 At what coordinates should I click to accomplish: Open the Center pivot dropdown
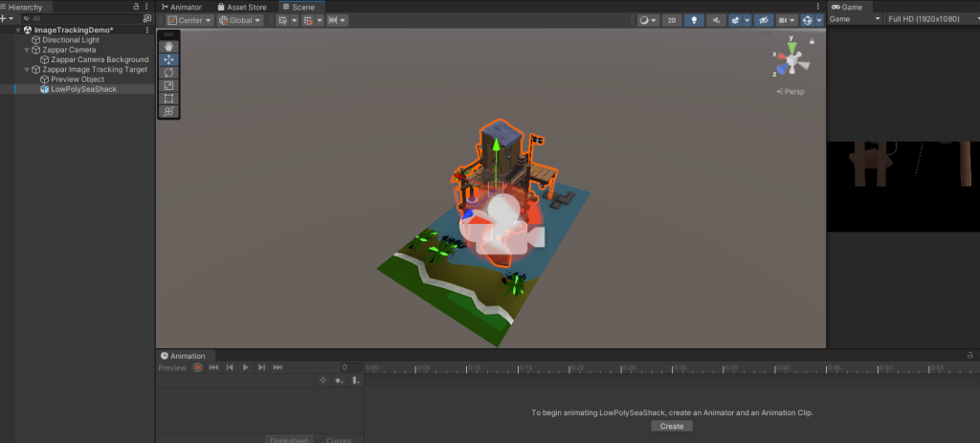[189, 20]
